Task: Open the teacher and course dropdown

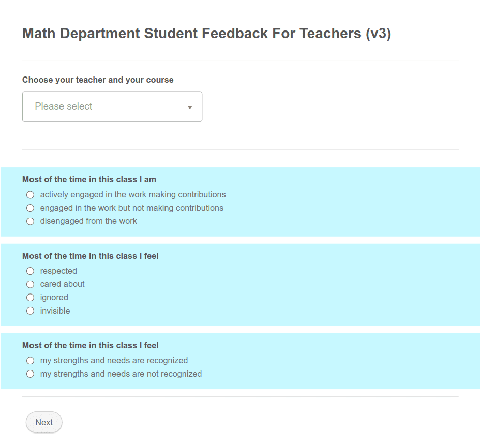Action: click(x=112, y=106)
